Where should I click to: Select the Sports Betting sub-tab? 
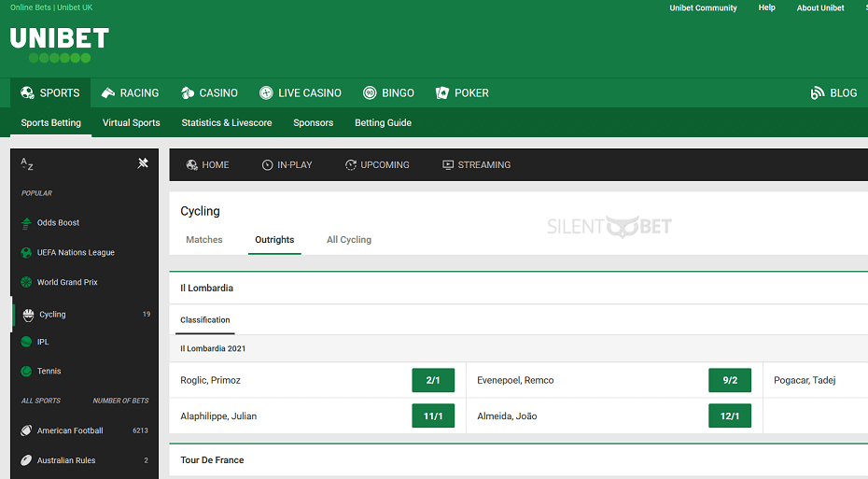[51, 122]
